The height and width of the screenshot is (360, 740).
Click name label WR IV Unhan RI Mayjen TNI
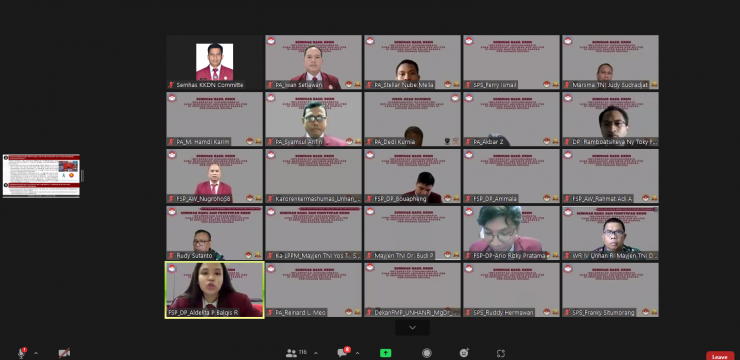click(614, 255)
